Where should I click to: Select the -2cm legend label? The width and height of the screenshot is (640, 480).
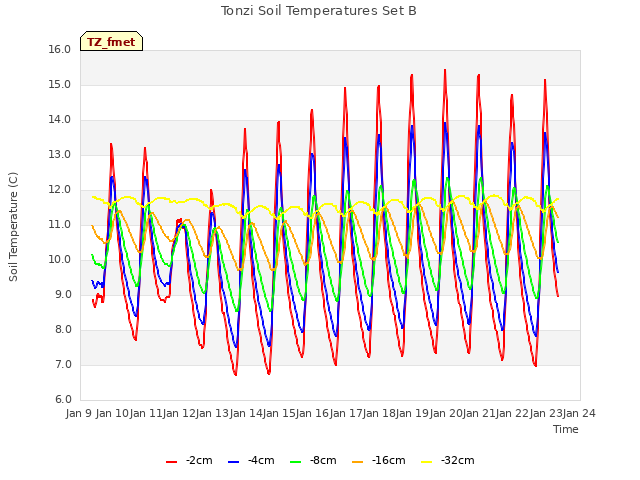click(199, 460)
